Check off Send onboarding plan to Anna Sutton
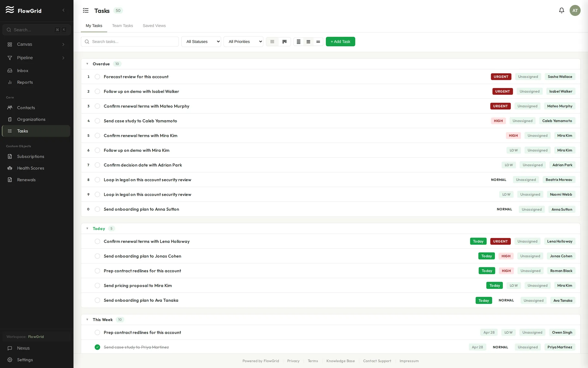Screen dimensions: 588x368 pos(97,209)
